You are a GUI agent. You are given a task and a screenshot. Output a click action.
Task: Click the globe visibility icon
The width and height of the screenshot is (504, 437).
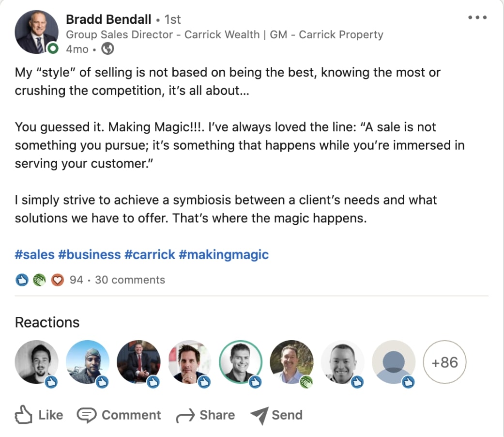coord(108,49)
